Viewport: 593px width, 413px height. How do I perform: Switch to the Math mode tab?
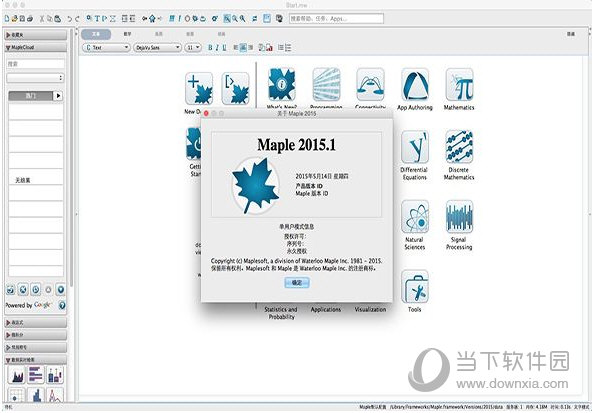point(127,34)
